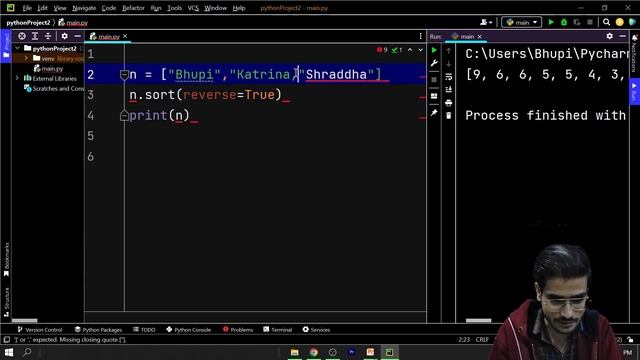
Task: Open Terminal tool window
Action: click(x=278, y=329)
